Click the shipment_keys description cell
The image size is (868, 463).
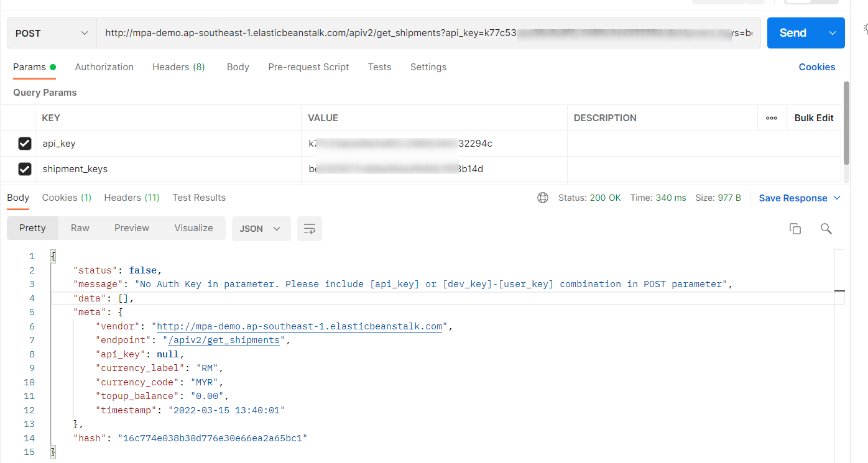[x=704, y=168]
